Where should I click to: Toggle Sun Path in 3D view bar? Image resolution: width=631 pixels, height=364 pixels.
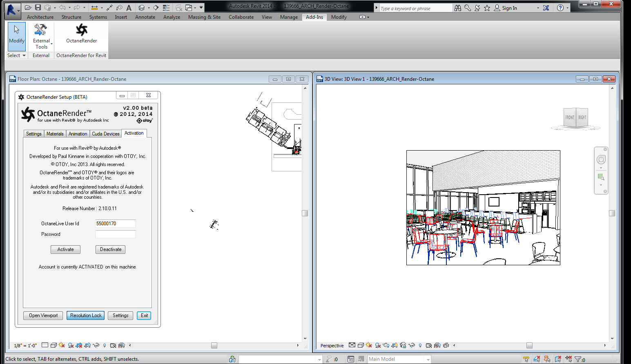[369, 345]
